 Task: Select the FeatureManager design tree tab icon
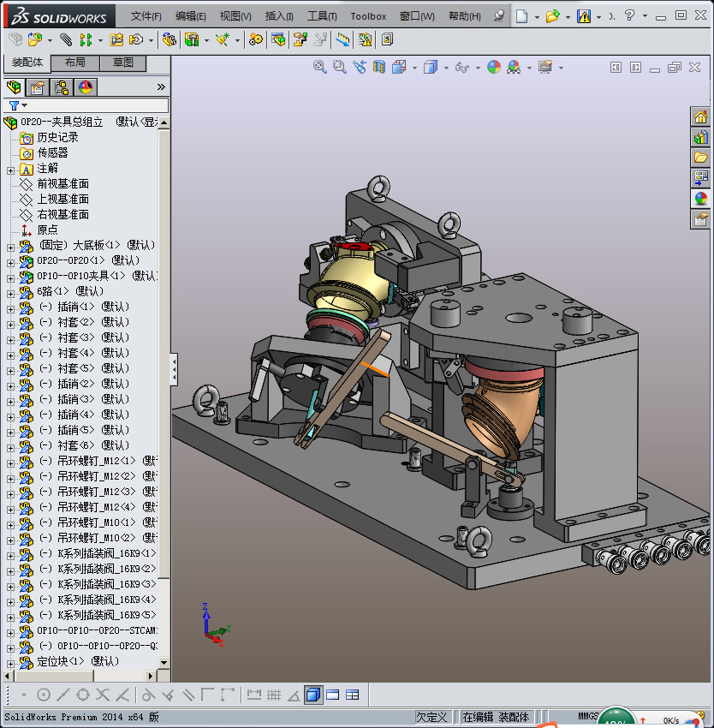(x=14, y=87)
